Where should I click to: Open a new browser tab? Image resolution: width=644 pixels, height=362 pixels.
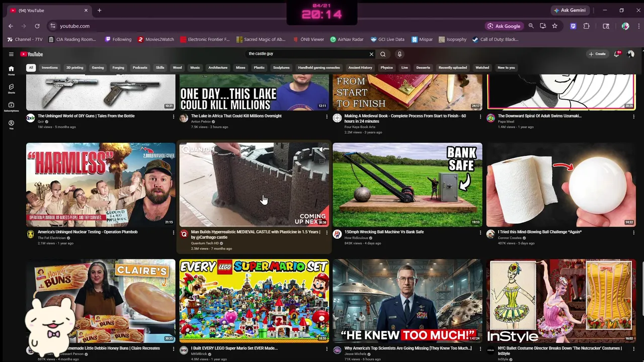pyautogui.click(x=99, y=10)
